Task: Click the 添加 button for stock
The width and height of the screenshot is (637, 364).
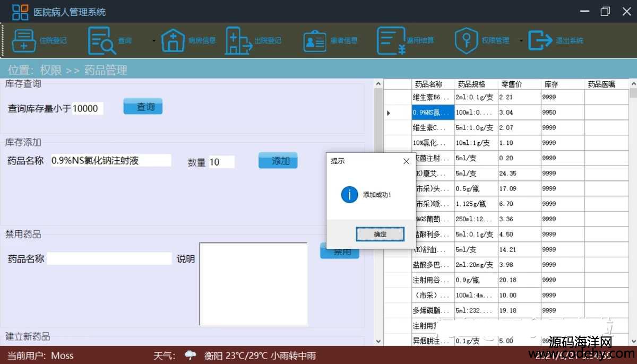Action: click(x=278, y=161)
